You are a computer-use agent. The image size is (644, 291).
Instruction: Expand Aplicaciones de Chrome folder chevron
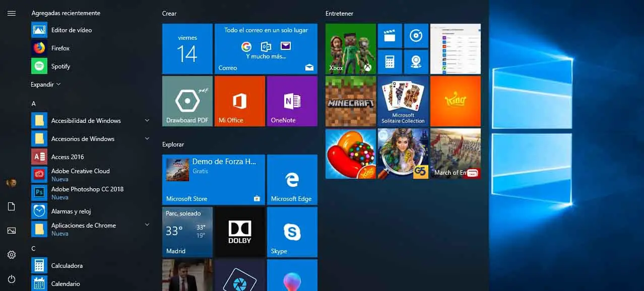coord(147,225)
